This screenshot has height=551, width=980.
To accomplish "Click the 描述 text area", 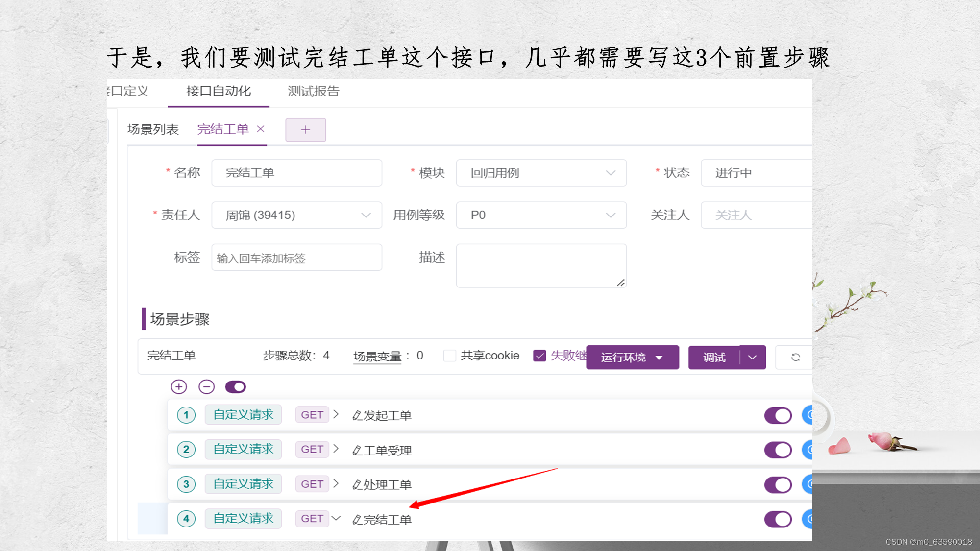I will (x=541, y=265).
